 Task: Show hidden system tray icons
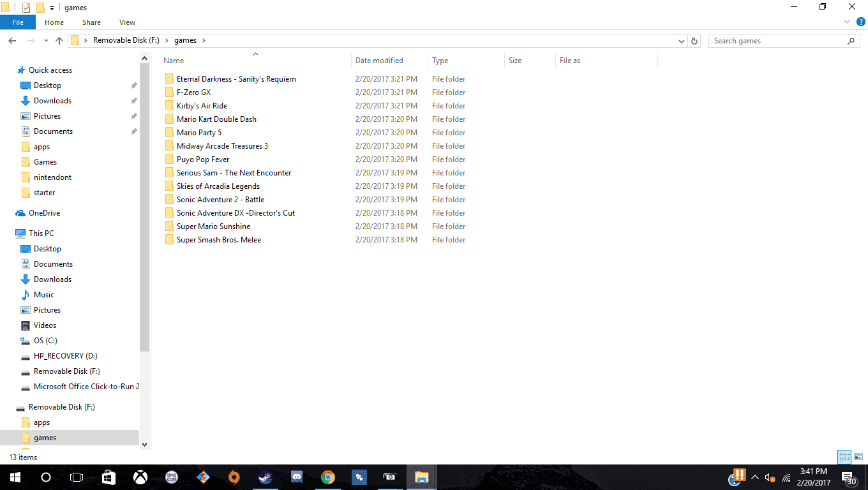click(x=755, y=478)
